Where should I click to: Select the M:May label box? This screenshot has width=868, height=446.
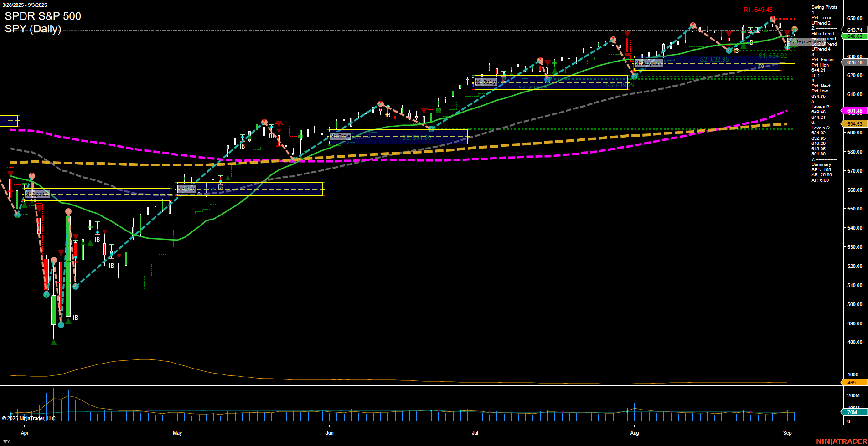pyautogui.click(x=187, y=189)
